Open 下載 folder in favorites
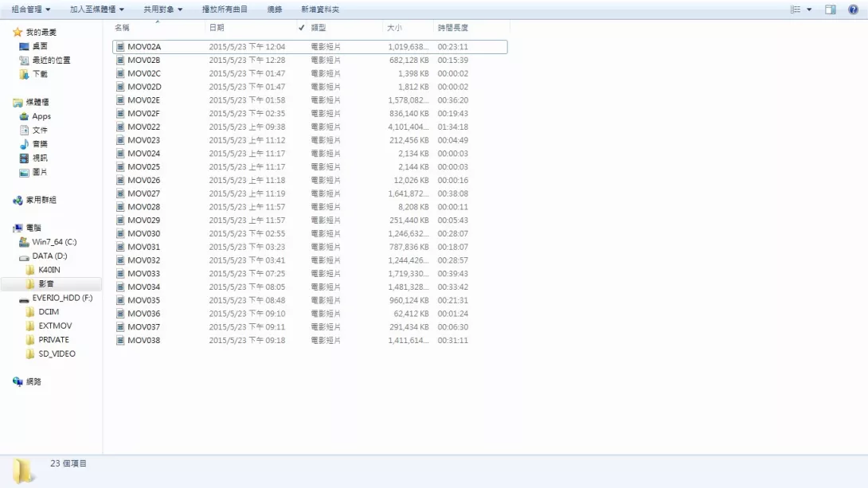 click(x=39, y=73)
